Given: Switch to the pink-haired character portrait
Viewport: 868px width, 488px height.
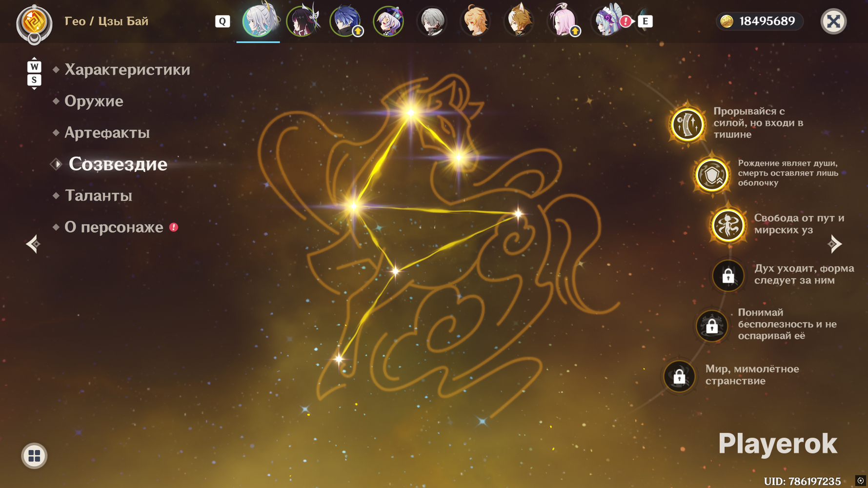Looking at the screenshot, I should point(563,21).
